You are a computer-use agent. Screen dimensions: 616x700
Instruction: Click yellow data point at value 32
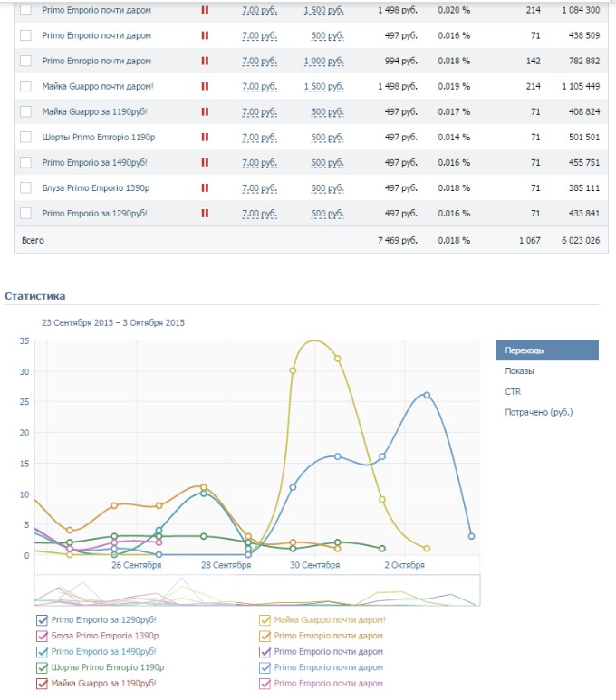338,359
